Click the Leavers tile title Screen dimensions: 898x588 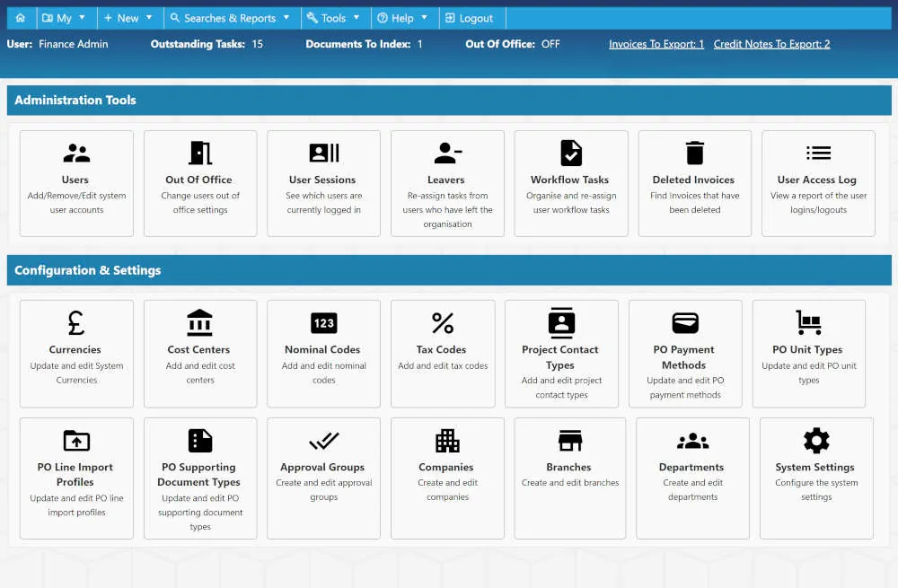[446, 180]
